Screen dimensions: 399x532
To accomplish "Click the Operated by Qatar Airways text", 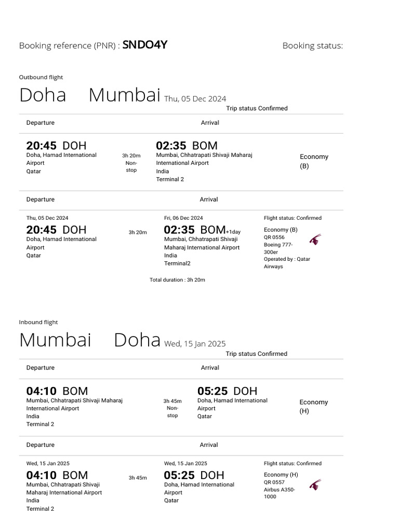I will pos(286,263).
